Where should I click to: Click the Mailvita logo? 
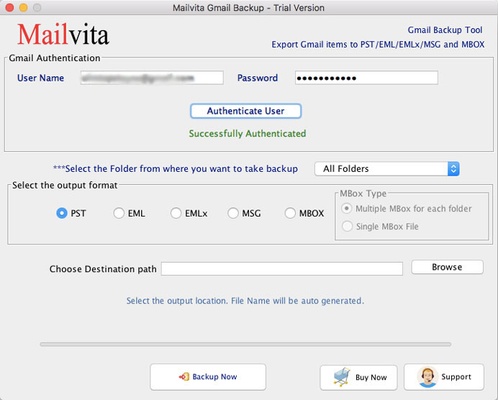(63, 34)
